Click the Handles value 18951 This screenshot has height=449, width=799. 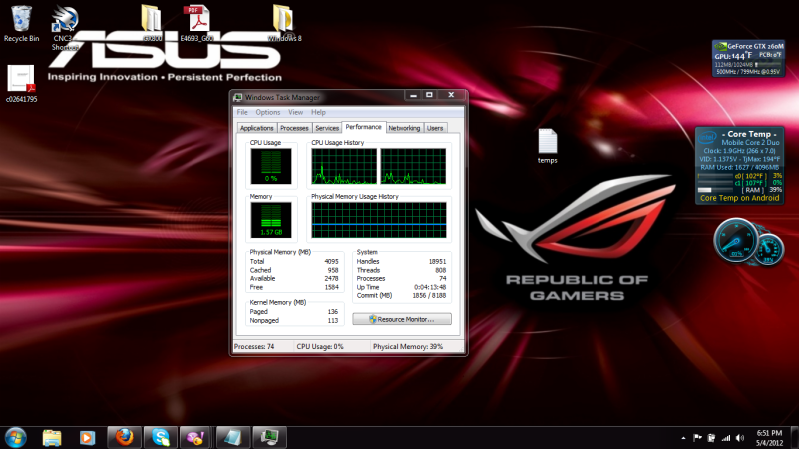pos(437,261)
